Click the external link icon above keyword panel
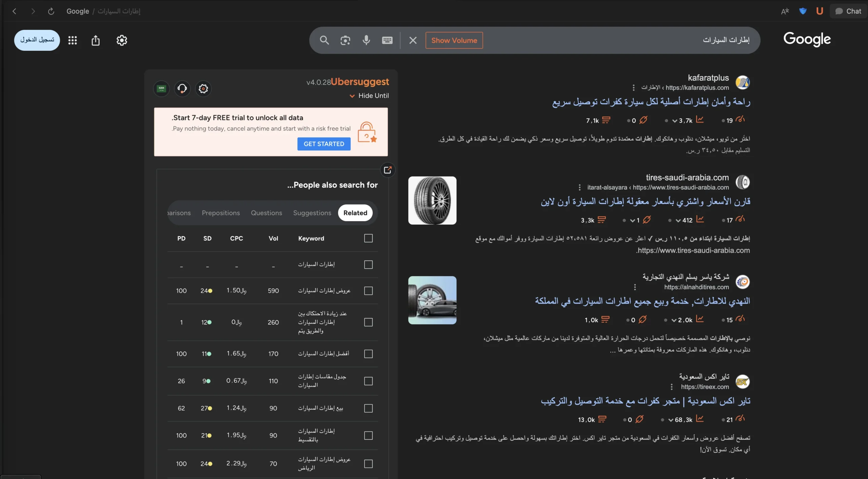 [x=388, y=170]
